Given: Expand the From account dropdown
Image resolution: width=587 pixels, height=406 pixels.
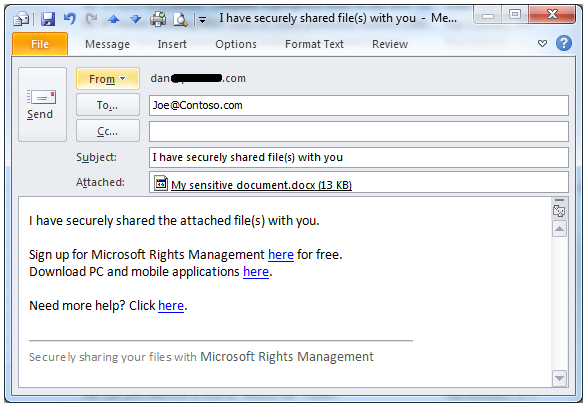Looking at the screenshot, I should pyautogui.click(x=108, y=79).
